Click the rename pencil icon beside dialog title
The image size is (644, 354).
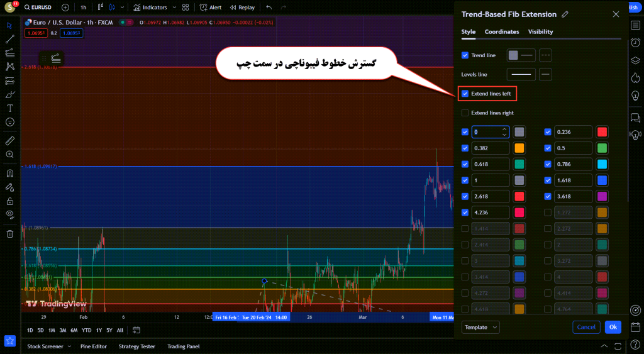(x=565, y=14)
